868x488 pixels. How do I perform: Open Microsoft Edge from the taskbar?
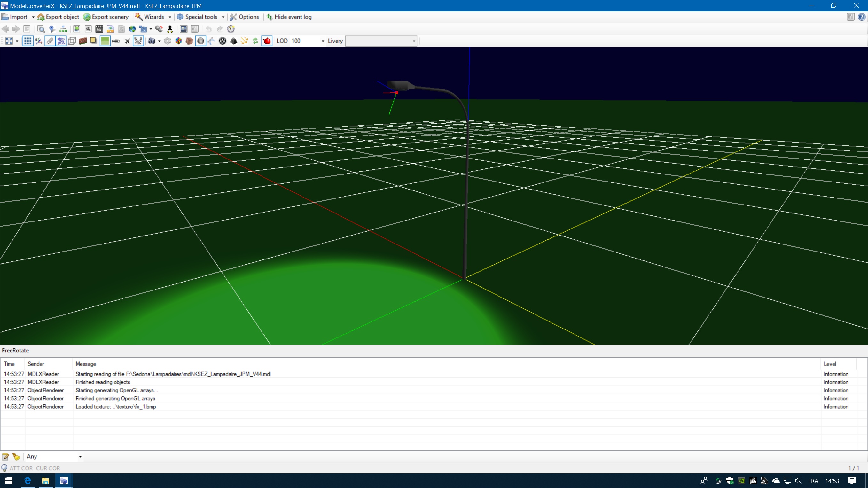pyautogui.click(x=27, y=481)
